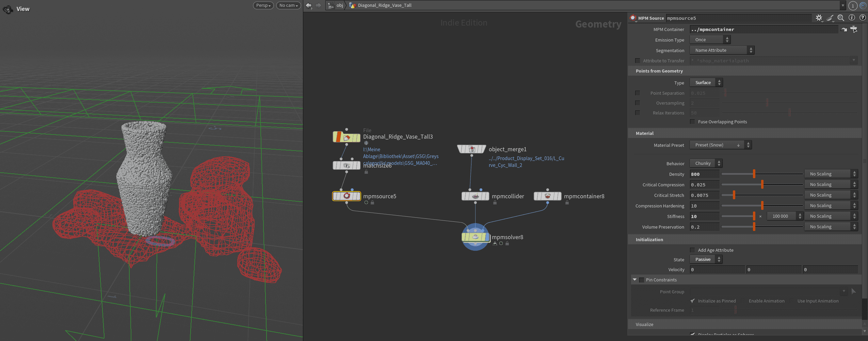
Task: Open the Persp view menu
Action: click(263, 5)
